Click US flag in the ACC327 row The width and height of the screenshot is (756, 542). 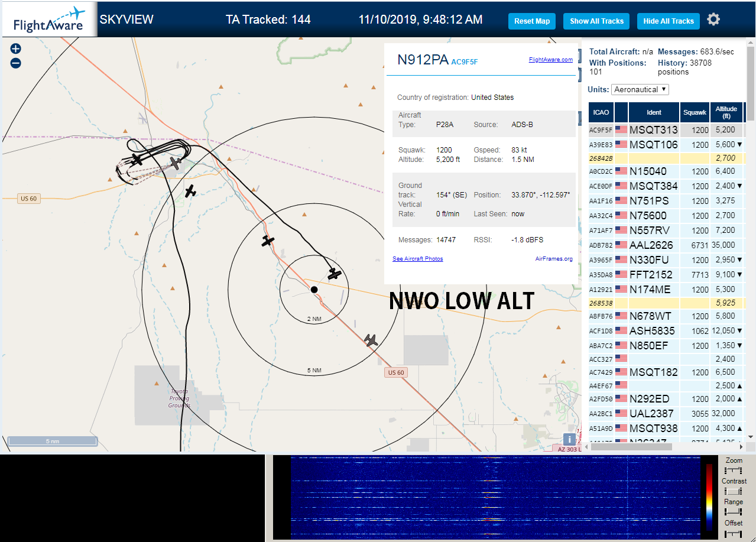(x=621, y=359)
